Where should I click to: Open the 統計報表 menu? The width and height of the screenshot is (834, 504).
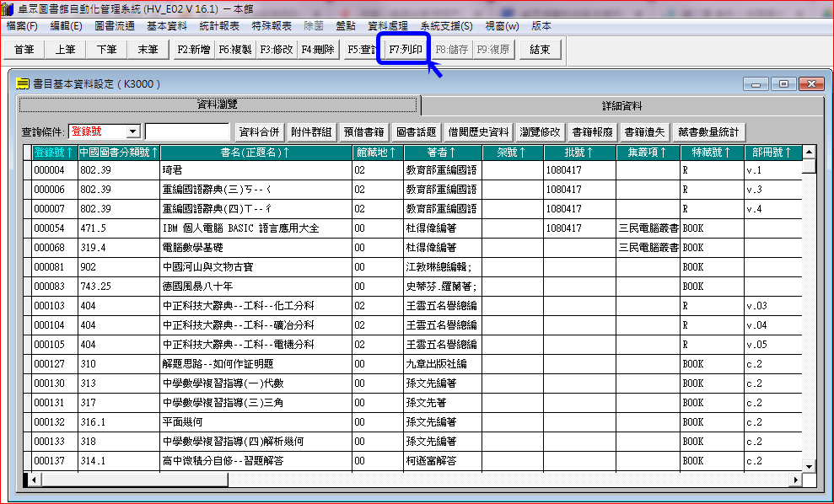219,25
